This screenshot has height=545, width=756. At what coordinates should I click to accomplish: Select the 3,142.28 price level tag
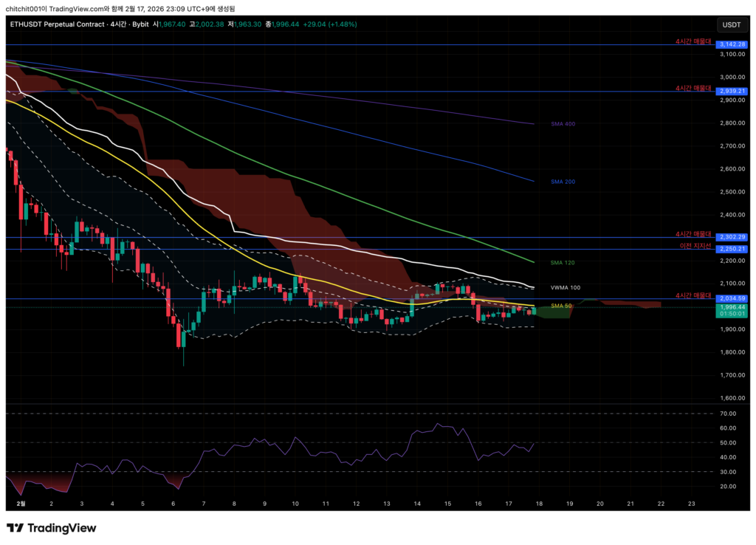(x=732, y=45)
